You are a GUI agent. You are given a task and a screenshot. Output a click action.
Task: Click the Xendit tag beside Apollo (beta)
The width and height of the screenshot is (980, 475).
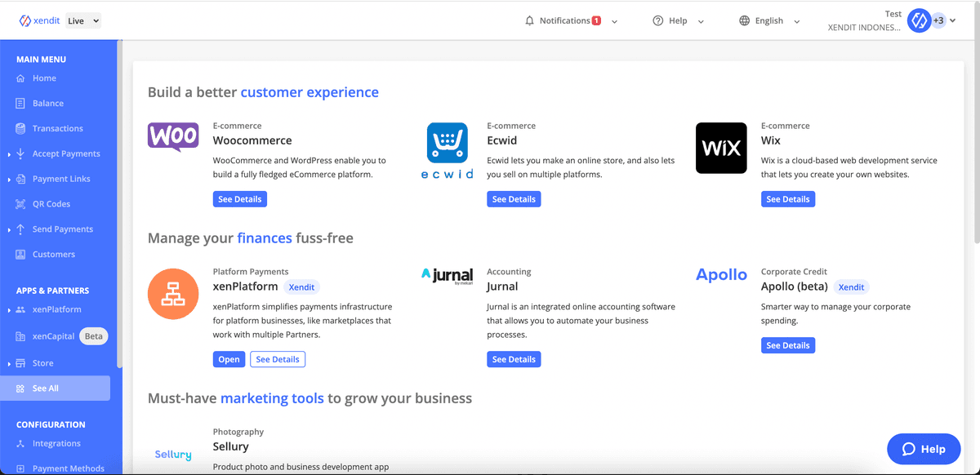click(851, 287)
